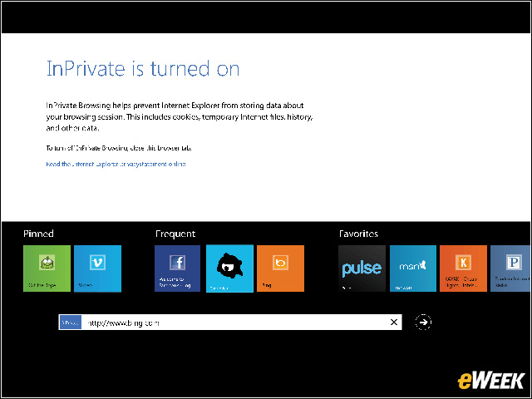The height and width of the screenshot is (399, 532).
Task: Open the black monster frequent tile
Action: coord(229,268)
